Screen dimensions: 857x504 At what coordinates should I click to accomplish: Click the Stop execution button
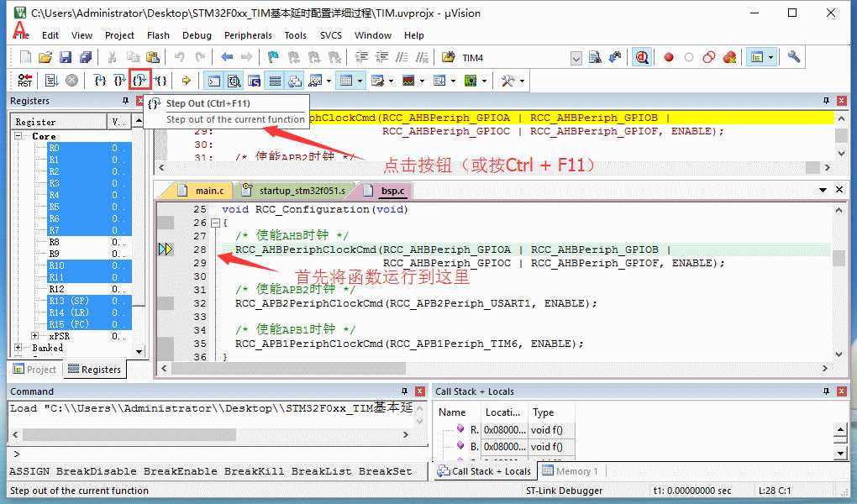[71, 81]
